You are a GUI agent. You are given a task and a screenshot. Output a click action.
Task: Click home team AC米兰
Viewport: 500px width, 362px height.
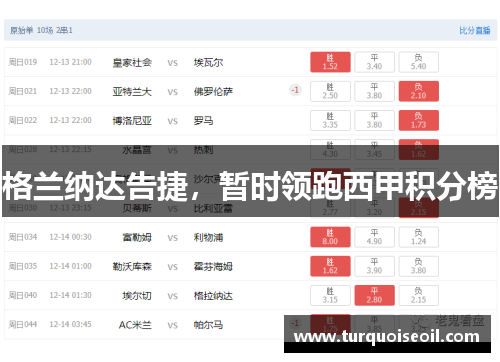(135, 325)
